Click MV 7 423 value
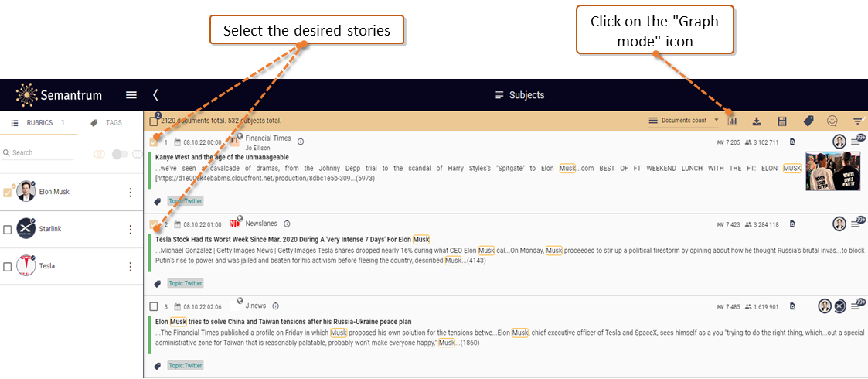Image resolution: width=868 pixels, height=379 pixels. click(728, 224)
